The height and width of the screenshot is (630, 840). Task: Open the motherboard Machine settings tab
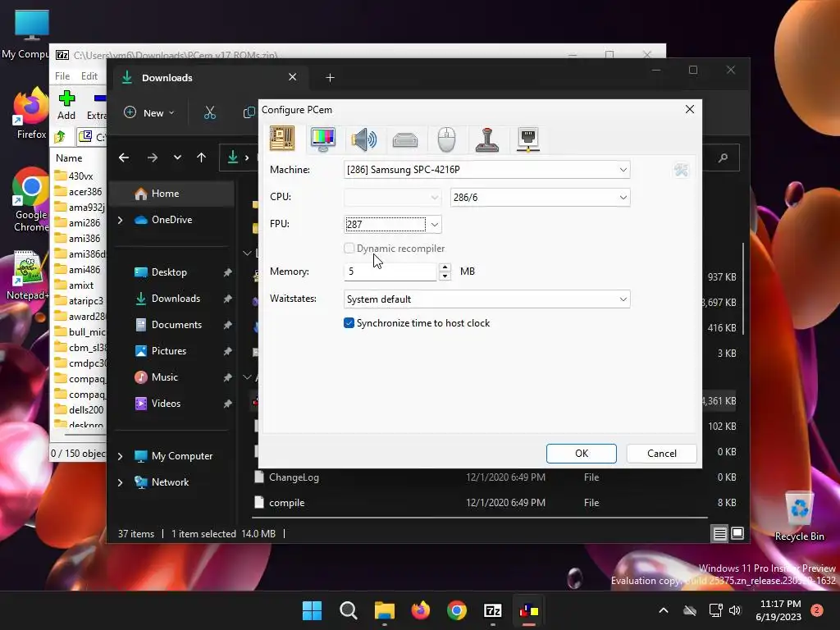point(282,139)
